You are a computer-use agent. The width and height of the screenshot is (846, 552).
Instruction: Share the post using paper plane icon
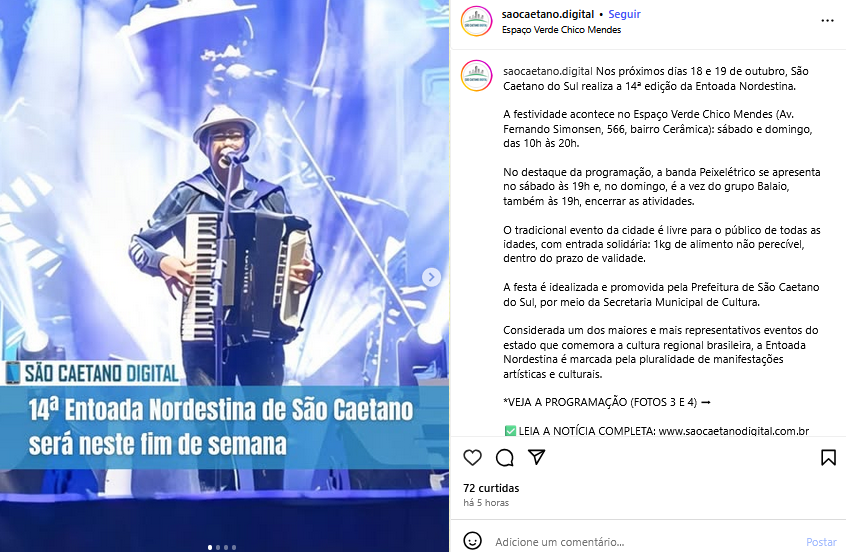(536, 457)
